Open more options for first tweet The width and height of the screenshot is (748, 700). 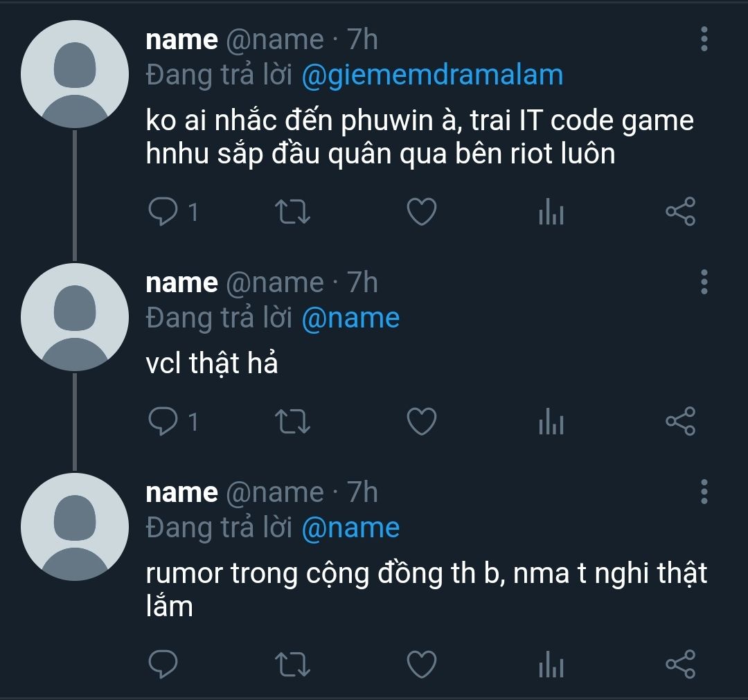tap(704, 39)
